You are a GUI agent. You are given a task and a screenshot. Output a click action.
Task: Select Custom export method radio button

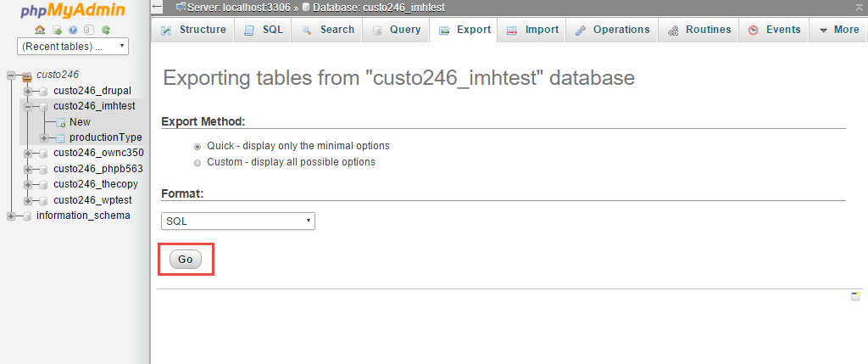point(197,163)
